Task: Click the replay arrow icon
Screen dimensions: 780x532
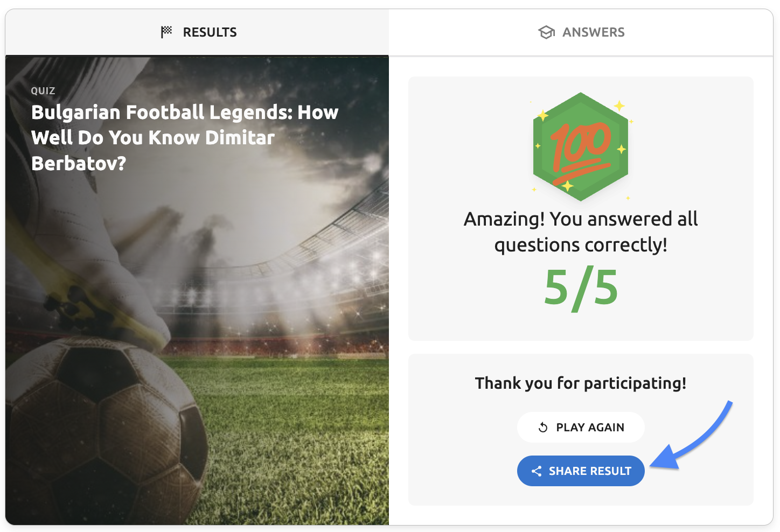Action: (x=543, y=428)
